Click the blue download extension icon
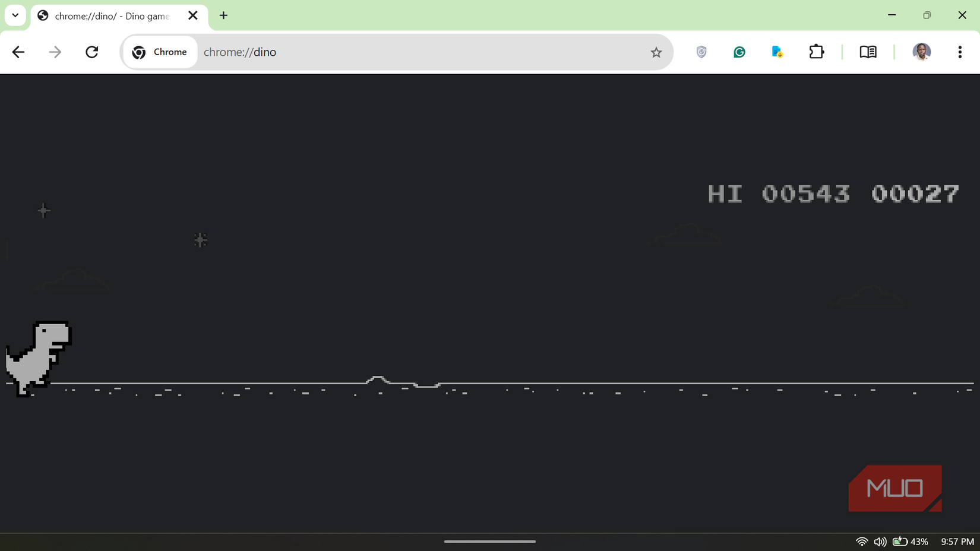 click(x=777, y=52)
